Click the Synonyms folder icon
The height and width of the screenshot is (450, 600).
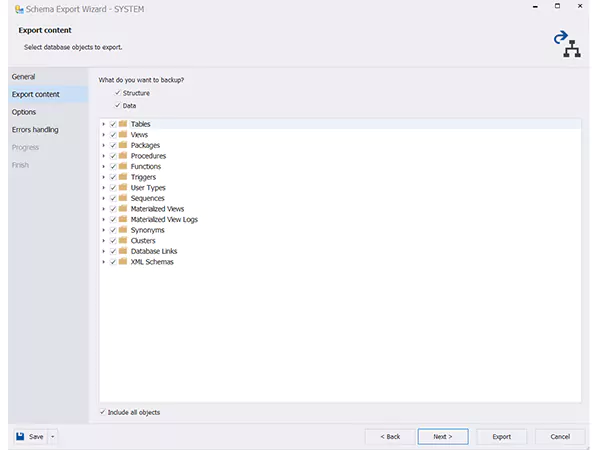pos(123,230)
